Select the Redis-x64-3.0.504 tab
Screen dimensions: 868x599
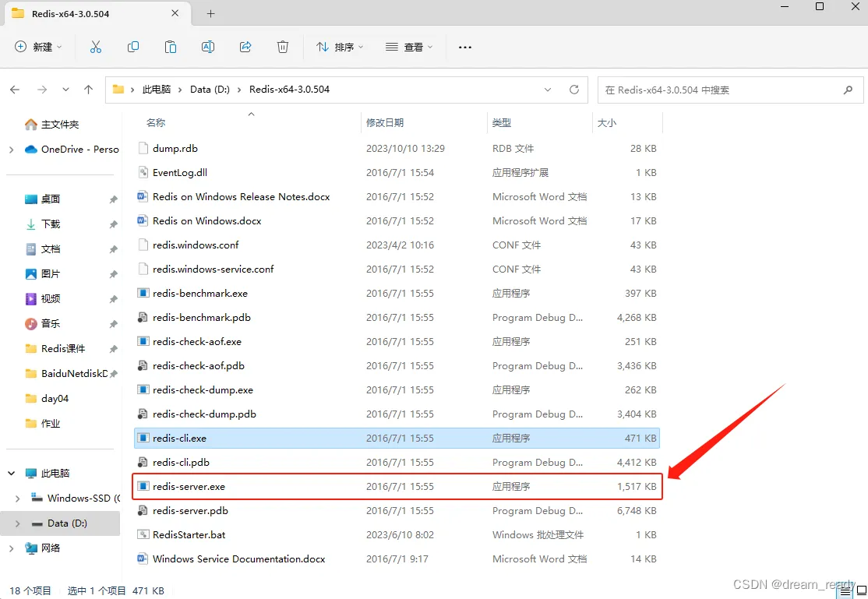[x=98, y=13]
